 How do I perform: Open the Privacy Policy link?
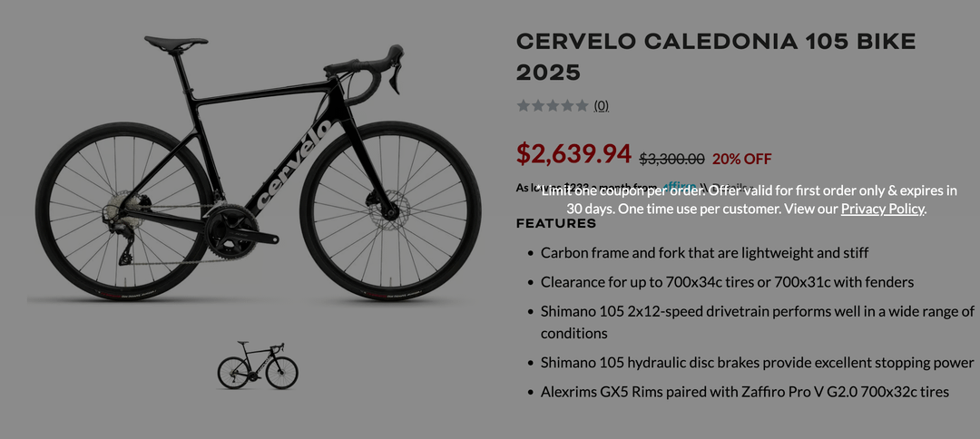[882, 209]
